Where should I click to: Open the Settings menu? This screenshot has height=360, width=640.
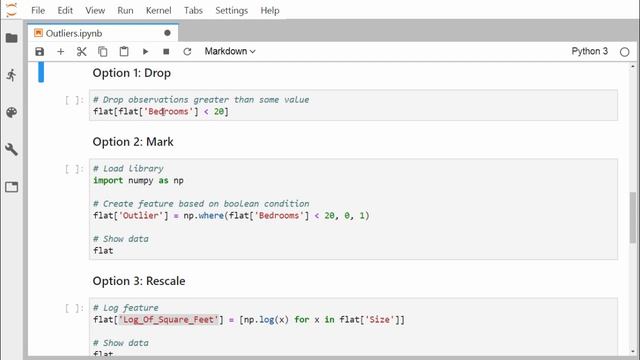coord(231,10)
